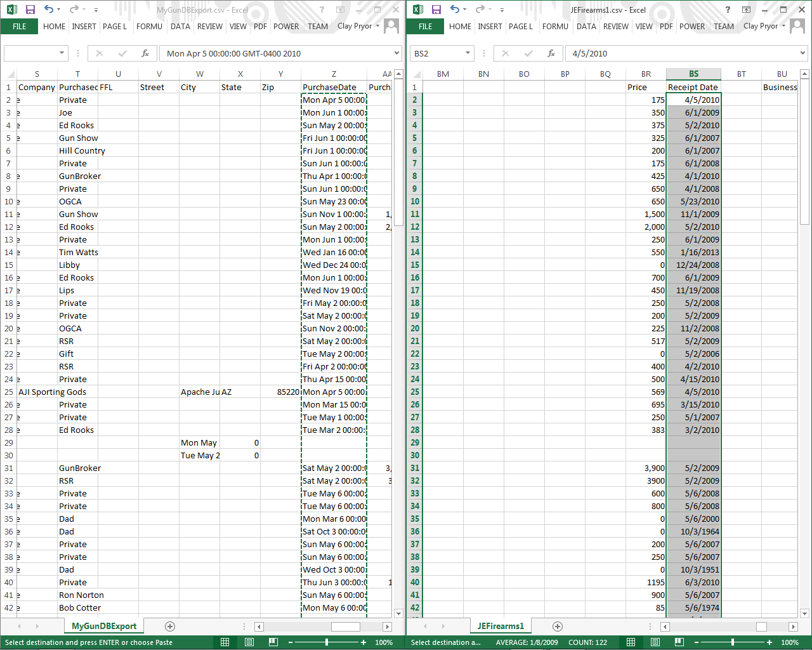Viewport: 812px width, 650px height.
Task: Open green FILE button in left window
Action: point(20,26)
